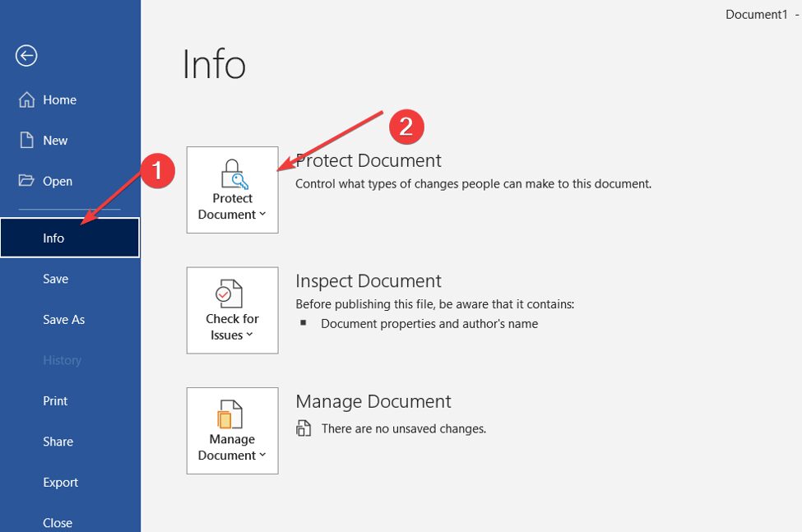This screenshot has width=802, height=532.
Task: Click the document properties bullet icon under Inspect Document
Action: [x=304, y=324]
